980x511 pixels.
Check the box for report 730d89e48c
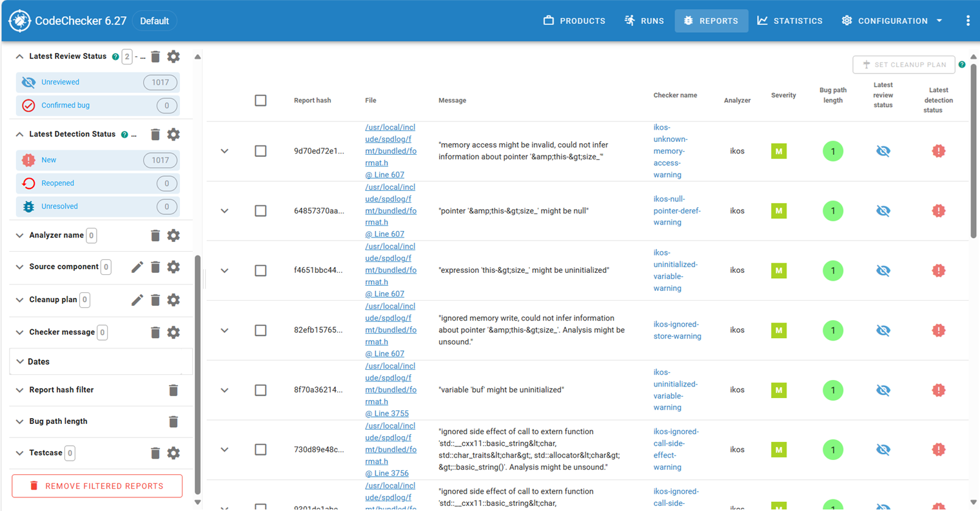pyautogui.click(x=260, y=450)
